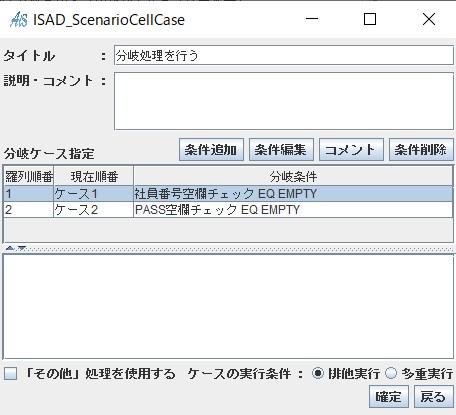
Task: Click the 分岐条件 column header
Action: coord(293,176)
